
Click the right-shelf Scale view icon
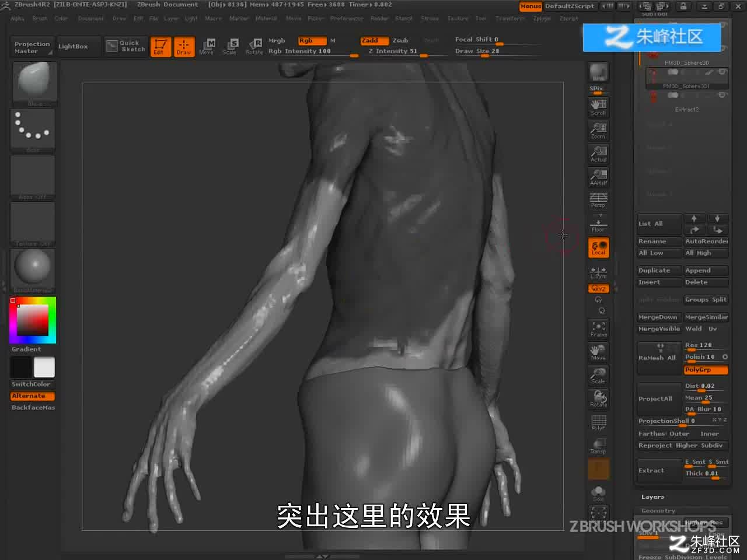(x=598, y=376)
